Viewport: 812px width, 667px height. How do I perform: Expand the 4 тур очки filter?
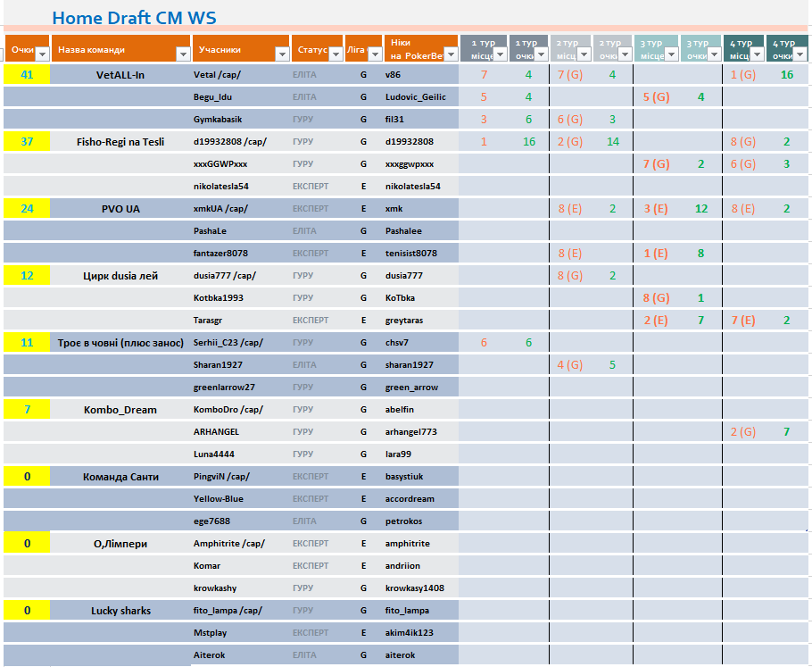coord(800,54)
